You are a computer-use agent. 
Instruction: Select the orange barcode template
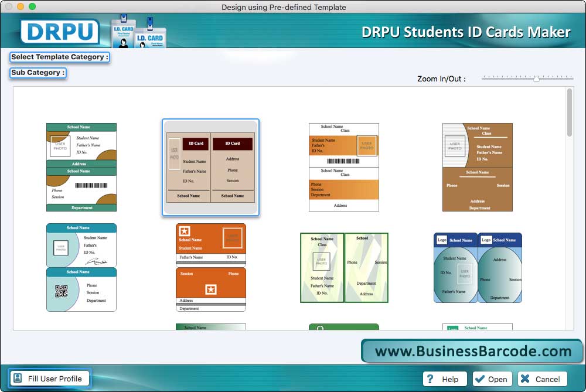click(x=343, y=167)
